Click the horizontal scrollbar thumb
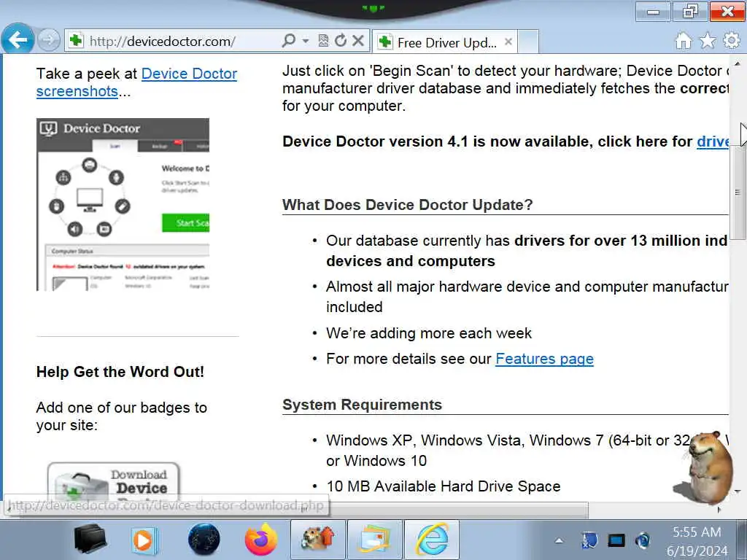The image size is (747, 560). coord(457,510)
